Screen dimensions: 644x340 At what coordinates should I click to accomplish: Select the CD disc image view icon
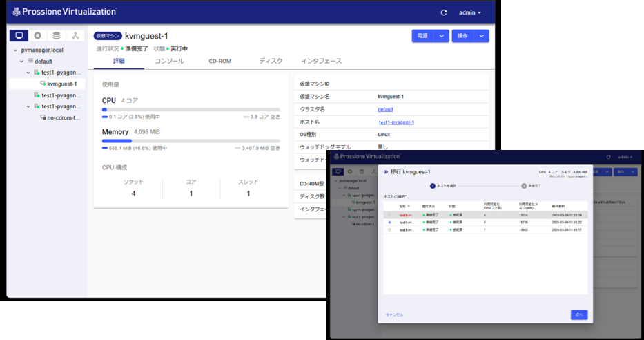pos(38,36)
